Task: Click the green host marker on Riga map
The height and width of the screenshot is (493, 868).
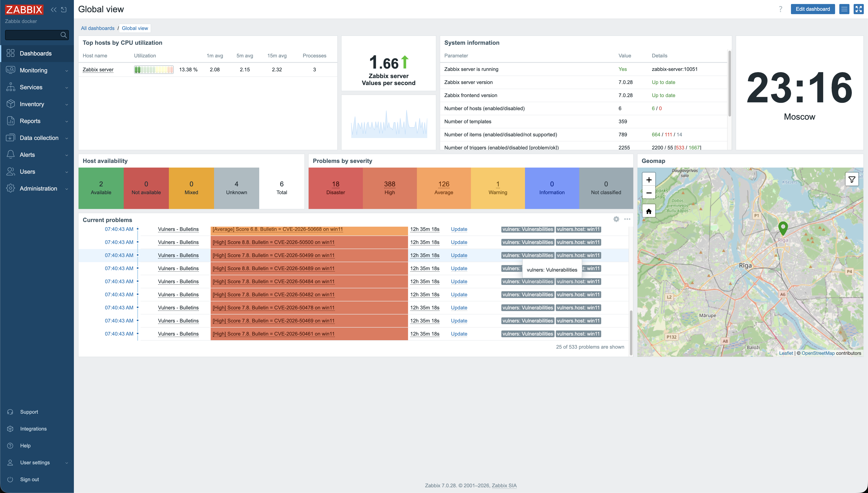Action: [783, 229]
